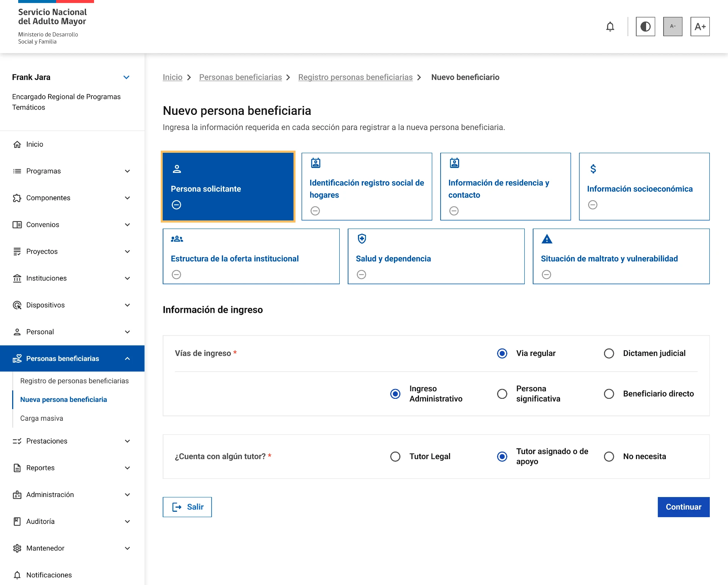Click the ID badge icon in residencia card

pyautogui.click(x=454, y=163)
